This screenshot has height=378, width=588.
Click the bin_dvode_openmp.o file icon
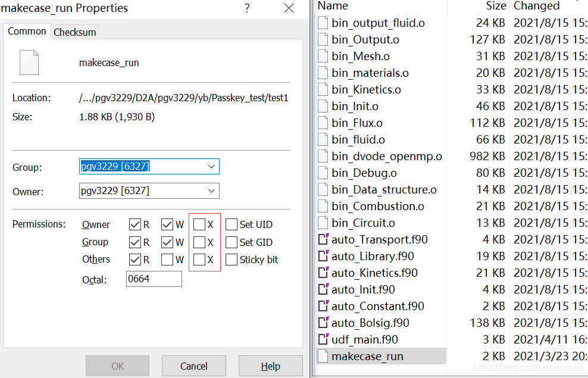(x=323, y=156)
